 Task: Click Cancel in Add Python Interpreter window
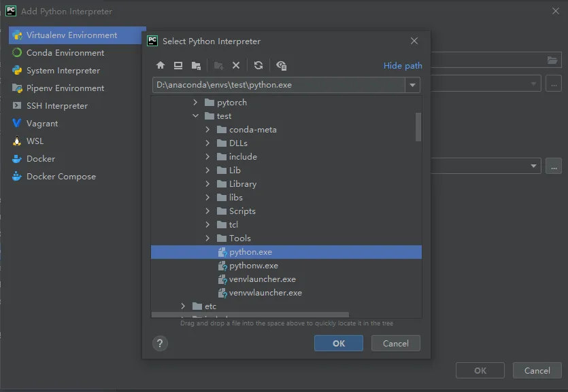pyautogui.click(x=537, y=371)
